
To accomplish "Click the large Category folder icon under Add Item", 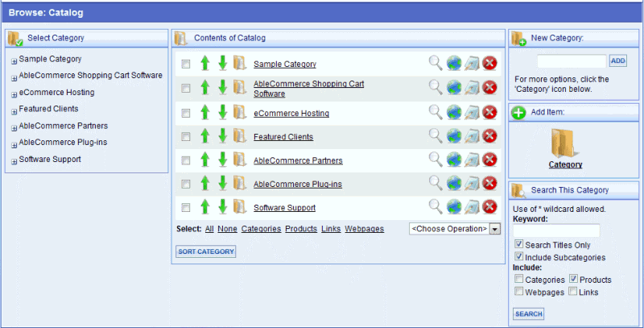I will tap(565, 143).
